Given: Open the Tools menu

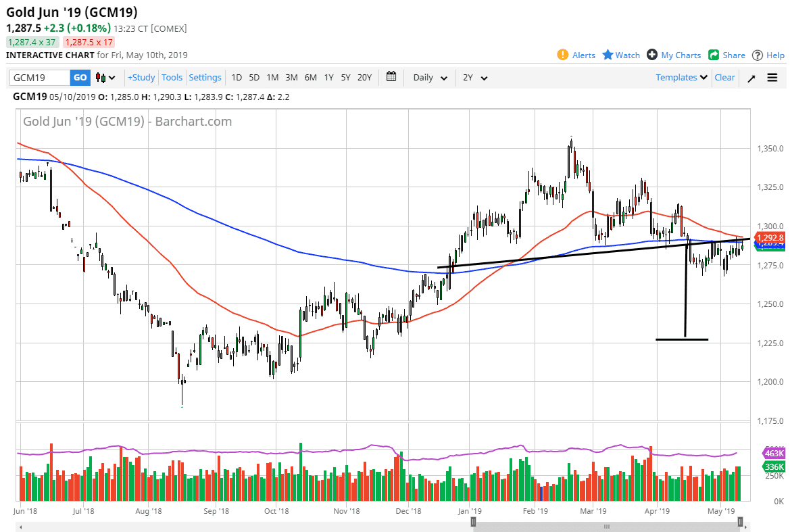Looking at the screenshot, I should (172, 77).
